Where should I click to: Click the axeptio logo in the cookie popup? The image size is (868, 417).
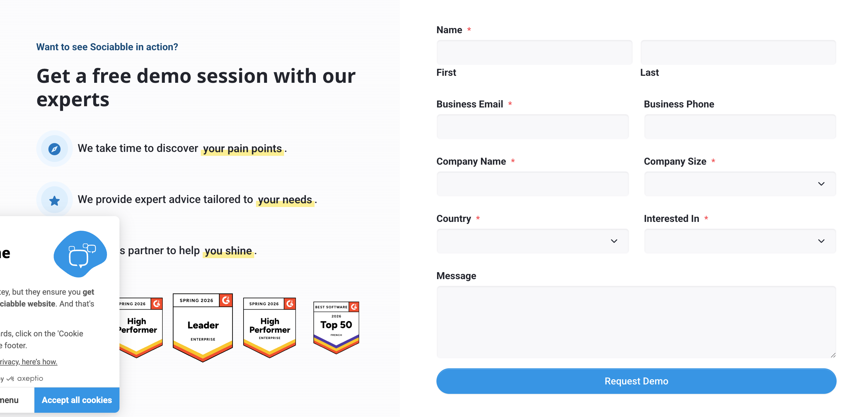click(25, 378)
